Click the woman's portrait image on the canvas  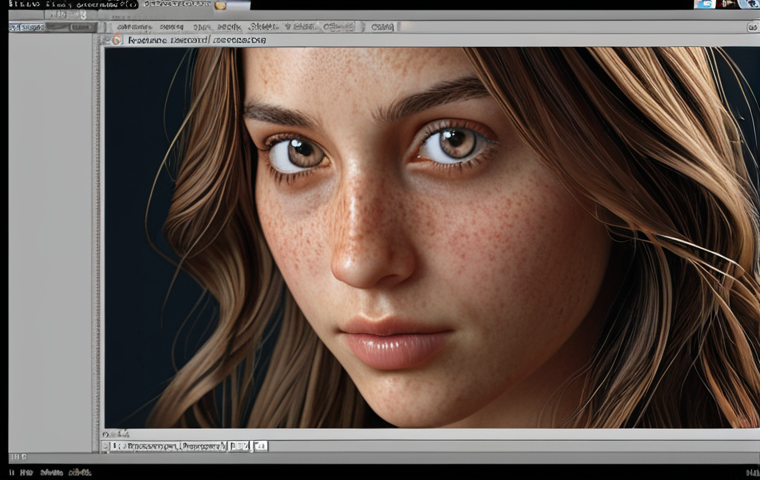pos(432,237)
